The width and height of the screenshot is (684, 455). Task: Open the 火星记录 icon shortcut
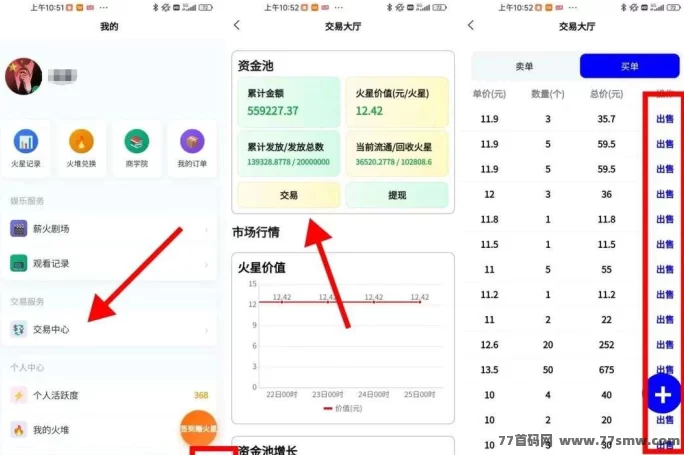[26, 141]
